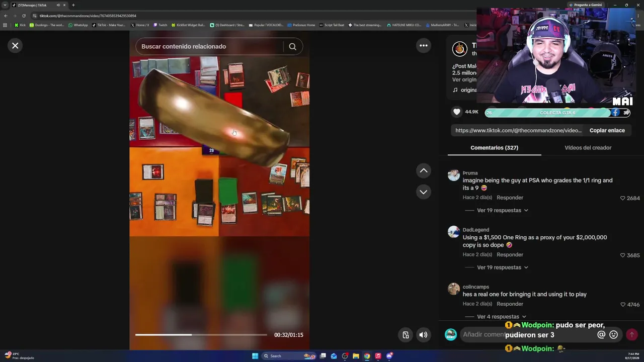
Task: Switch to the Vídeos del creador tab
Action: 588,148
